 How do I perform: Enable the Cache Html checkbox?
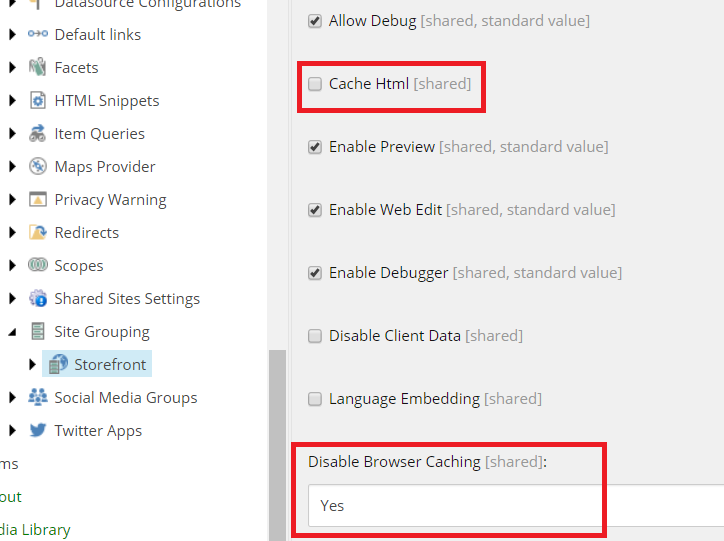pyautogui.click(x=315, y=84)
